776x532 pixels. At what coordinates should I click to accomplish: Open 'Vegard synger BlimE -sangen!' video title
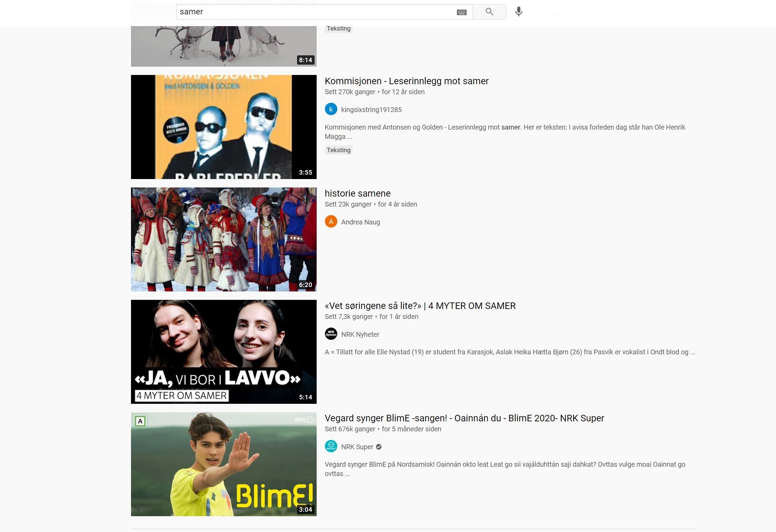(x=464, y=418)
